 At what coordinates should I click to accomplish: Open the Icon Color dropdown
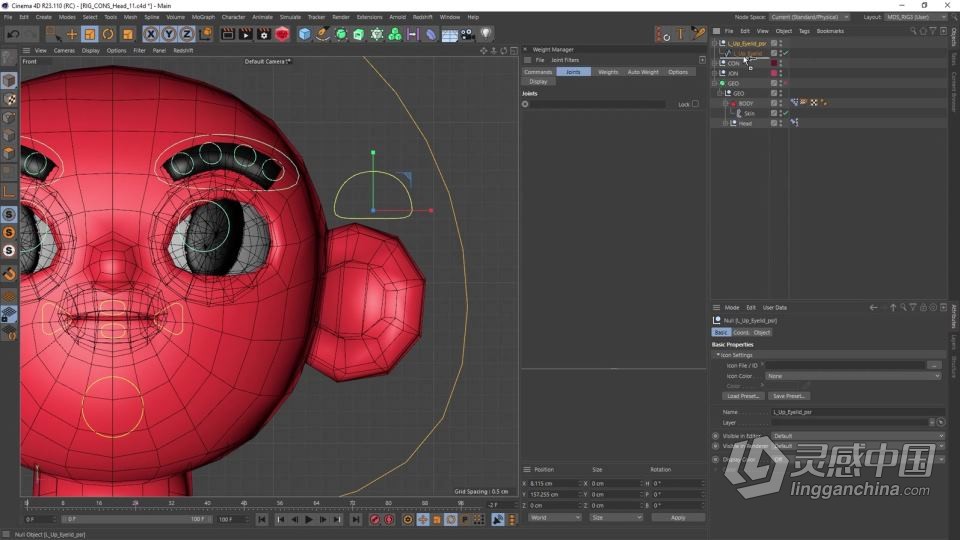(853, 376)
